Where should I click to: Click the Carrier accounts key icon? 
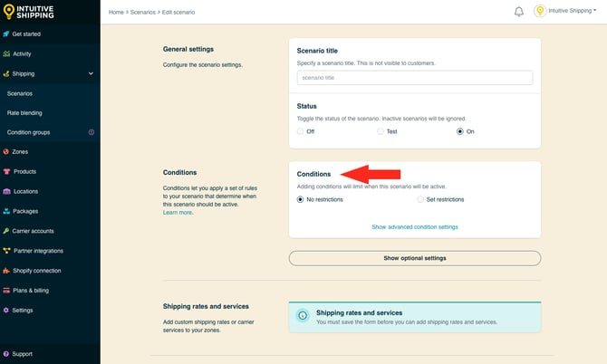click(x=6, y=231)
